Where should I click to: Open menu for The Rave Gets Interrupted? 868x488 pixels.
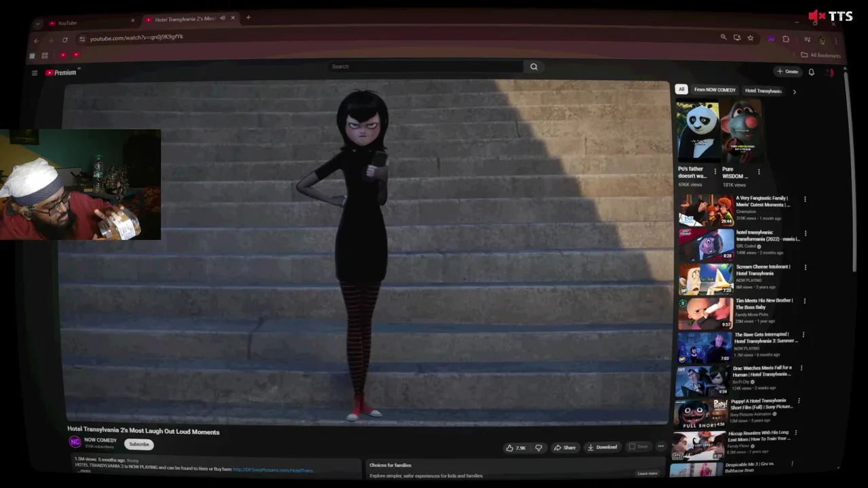pos(804,335)
